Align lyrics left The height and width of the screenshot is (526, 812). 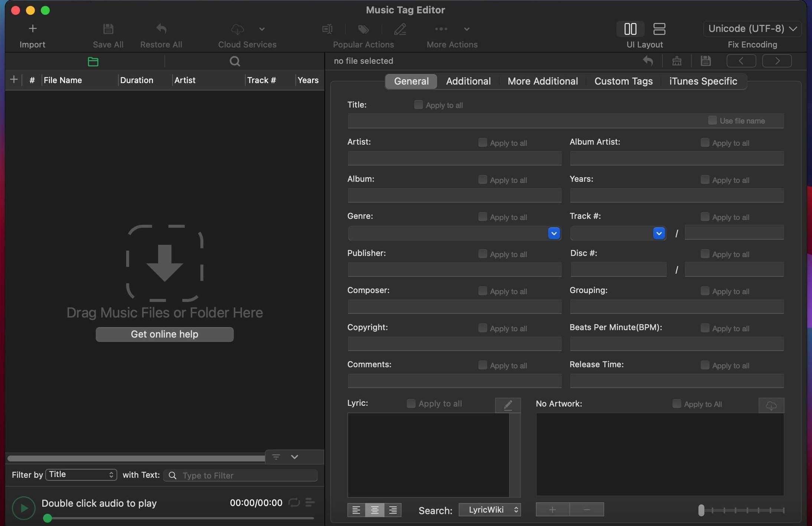356,510
